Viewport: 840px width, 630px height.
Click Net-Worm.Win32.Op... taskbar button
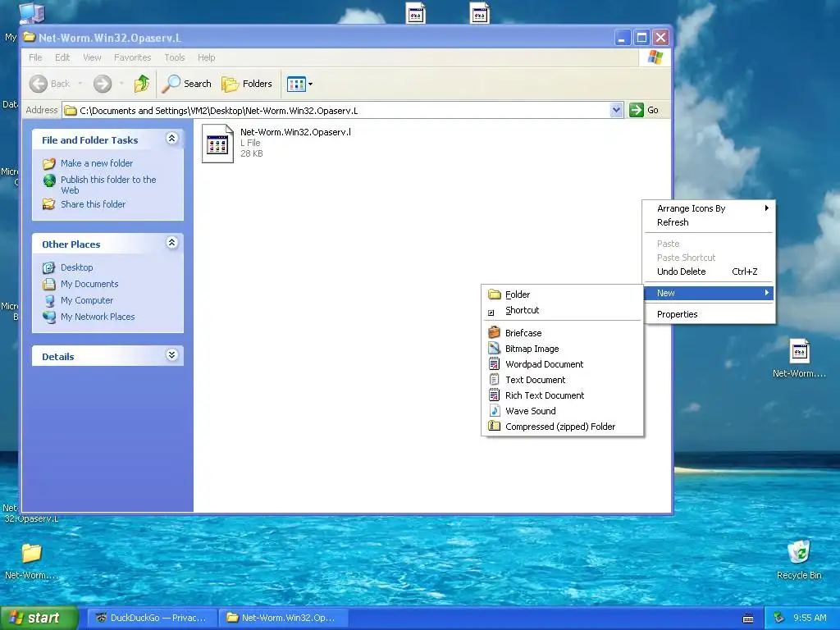283,618
